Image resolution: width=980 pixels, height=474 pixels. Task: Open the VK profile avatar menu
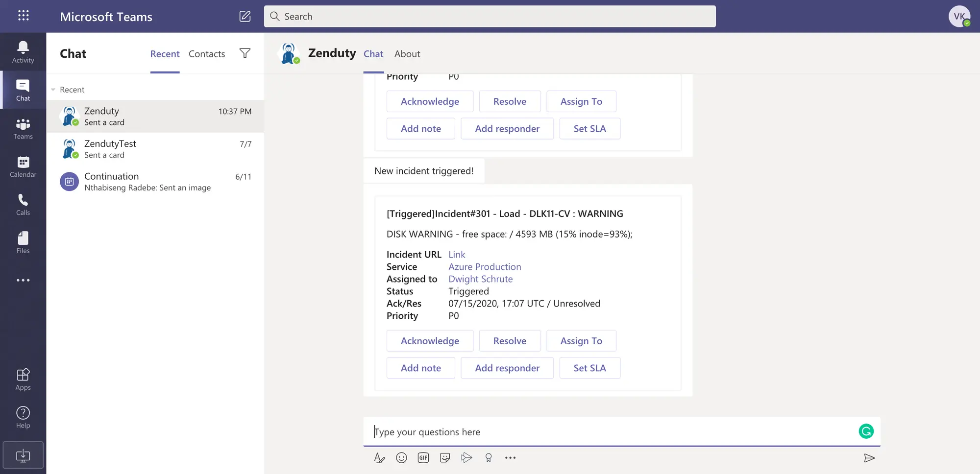tap(959, 16)
